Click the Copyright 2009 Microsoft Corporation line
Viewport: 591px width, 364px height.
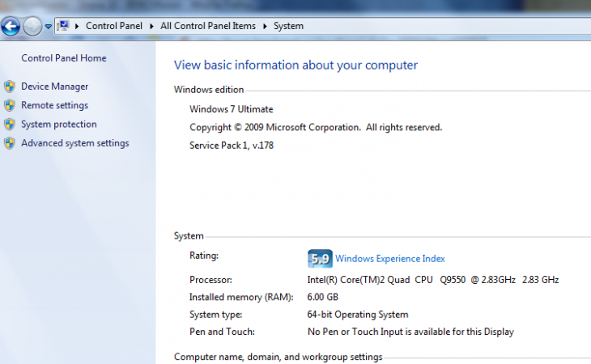click(x=316, y=128)
